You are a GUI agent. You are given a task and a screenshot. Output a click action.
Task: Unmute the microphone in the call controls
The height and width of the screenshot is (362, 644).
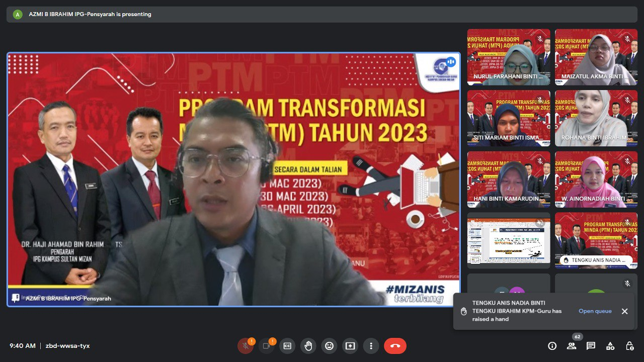246,346
